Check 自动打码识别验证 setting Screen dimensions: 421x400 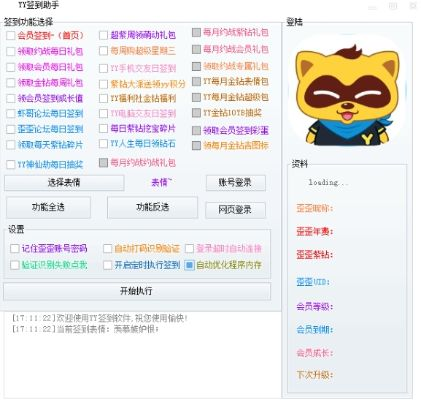pyautogui.click(x=107, y=249)
